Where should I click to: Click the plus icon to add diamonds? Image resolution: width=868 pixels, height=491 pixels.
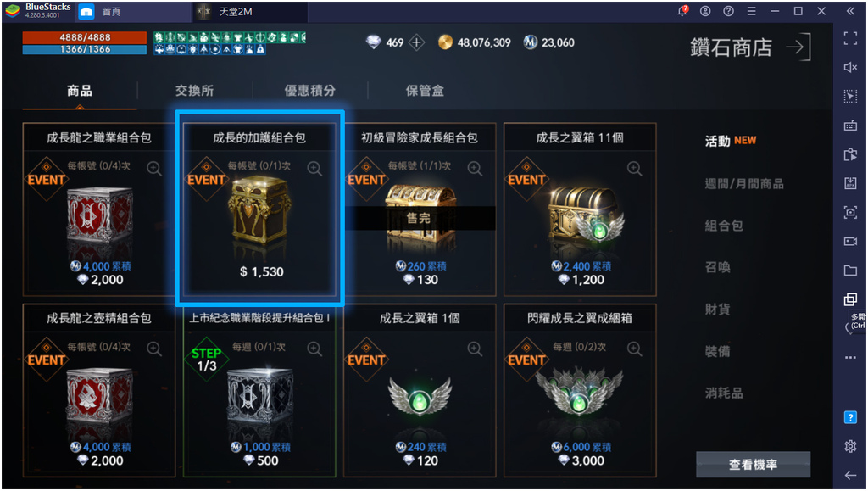(416, 42)
